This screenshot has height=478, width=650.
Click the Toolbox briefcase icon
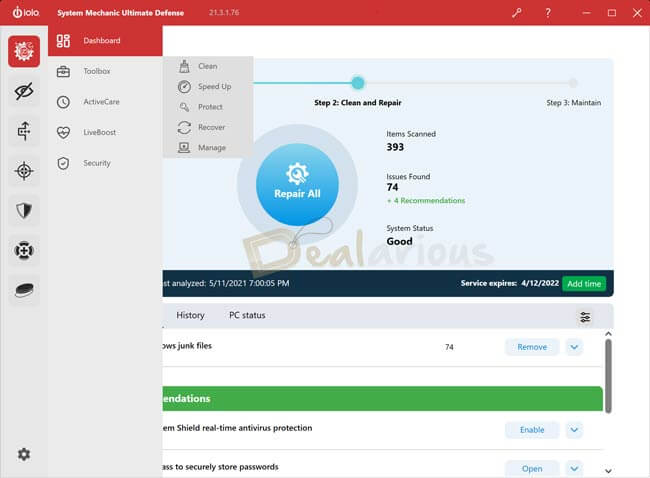pyautogui.click(x=63, y=71)
